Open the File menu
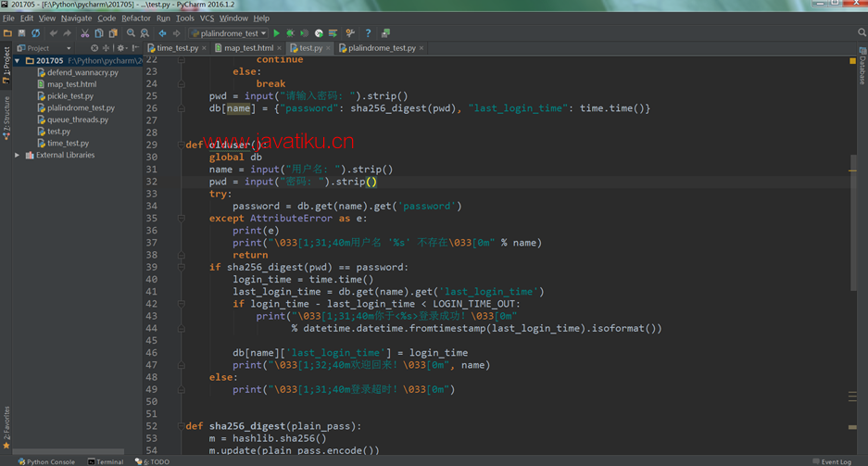The width and height of the screenshot is (868, 466). pos(8,19)
